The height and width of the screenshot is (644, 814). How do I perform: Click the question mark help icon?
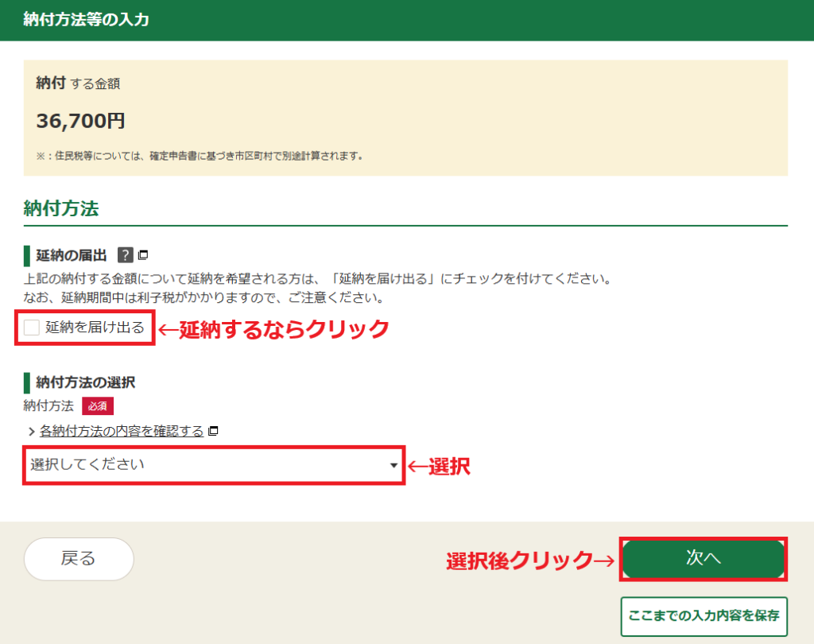[x=125, y=254]
